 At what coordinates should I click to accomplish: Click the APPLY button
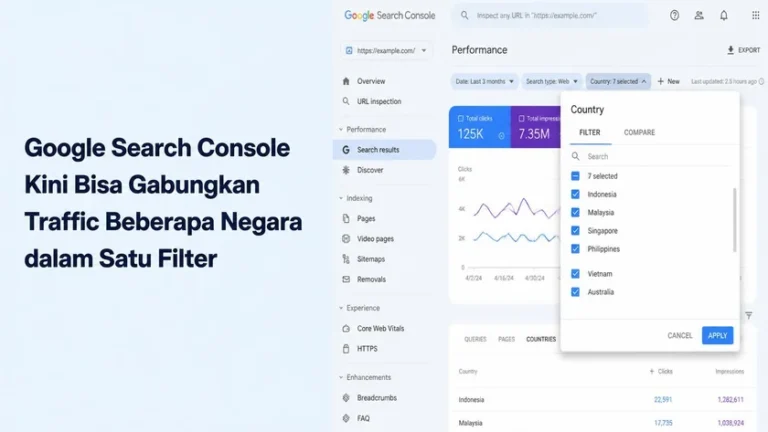718,336
